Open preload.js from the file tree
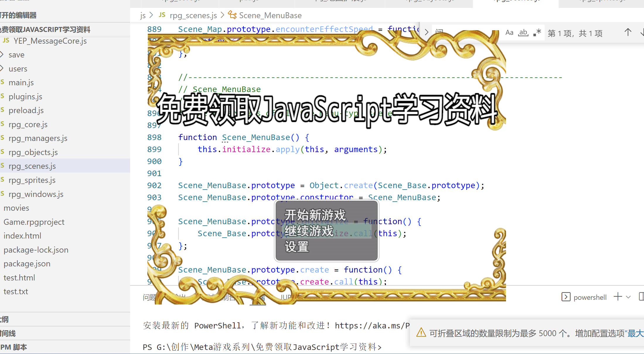The image size is (644, 354). coord(26,110)
